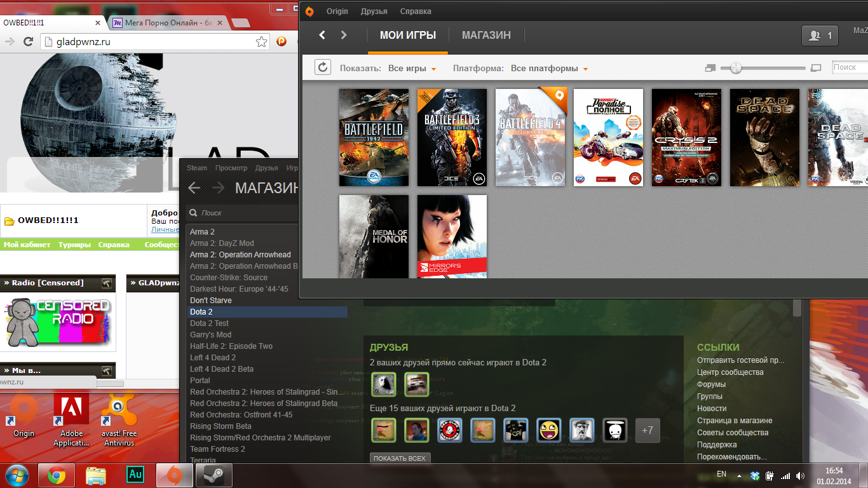Open Adobe Audition from the taskbar

coord(135,475)
